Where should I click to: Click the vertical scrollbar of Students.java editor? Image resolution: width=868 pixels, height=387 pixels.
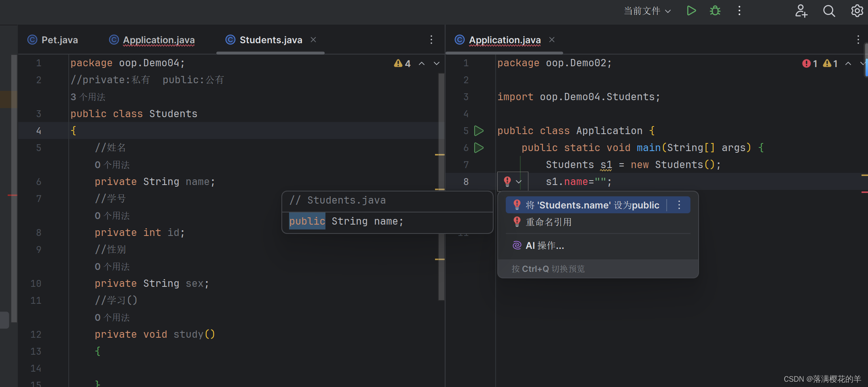pos(441,186)
